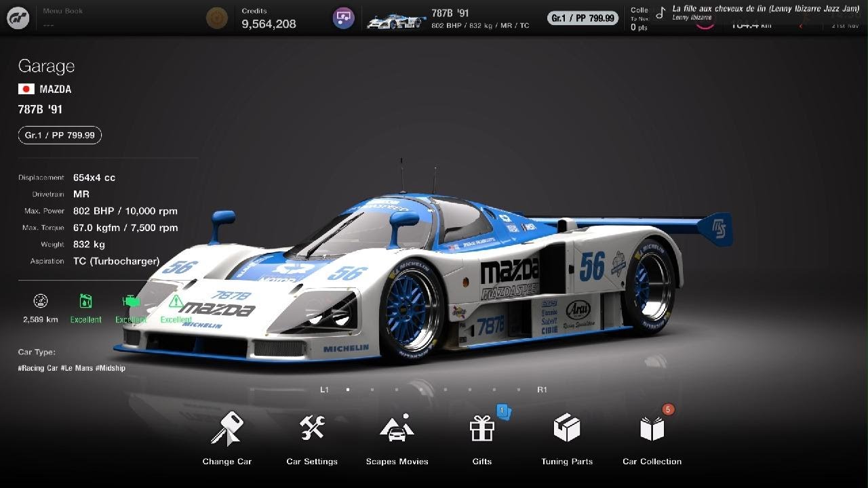Screen dimensions: 868x488
Task: Open the Change Car key icon
Action: tap(226, 428)
